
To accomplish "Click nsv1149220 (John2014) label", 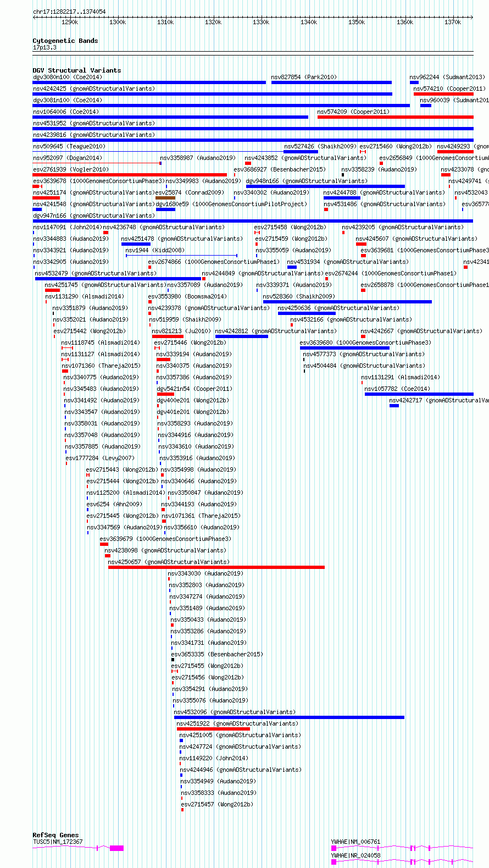I will 214,758.
